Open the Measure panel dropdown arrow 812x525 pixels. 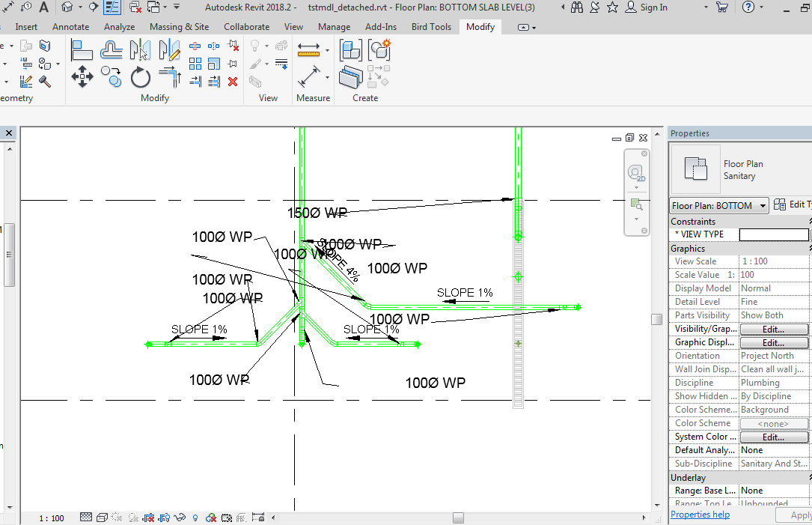328,50
